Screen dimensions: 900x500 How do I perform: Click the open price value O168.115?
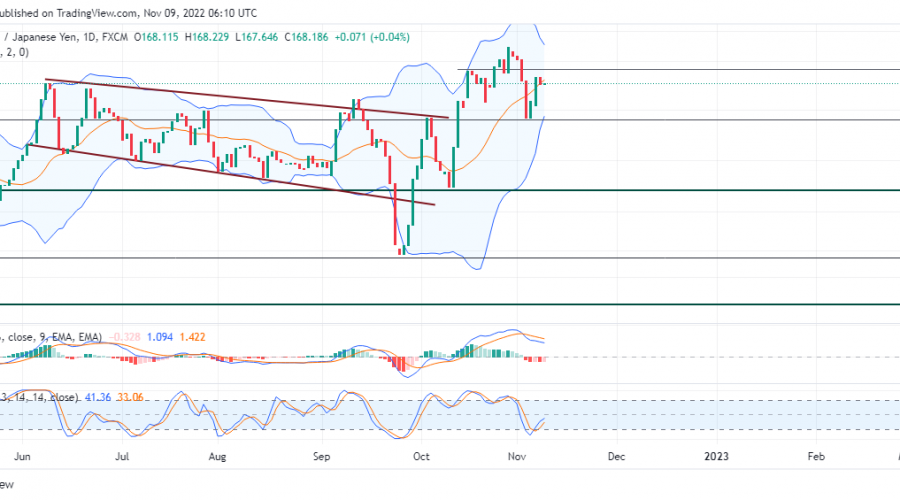click(156, 37)
